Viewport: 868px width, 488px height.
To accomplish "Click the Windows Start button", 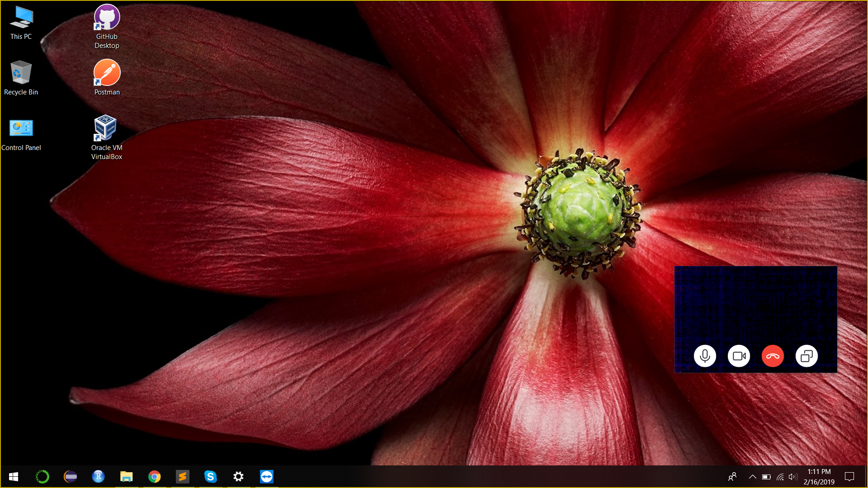I will [14, 477].
